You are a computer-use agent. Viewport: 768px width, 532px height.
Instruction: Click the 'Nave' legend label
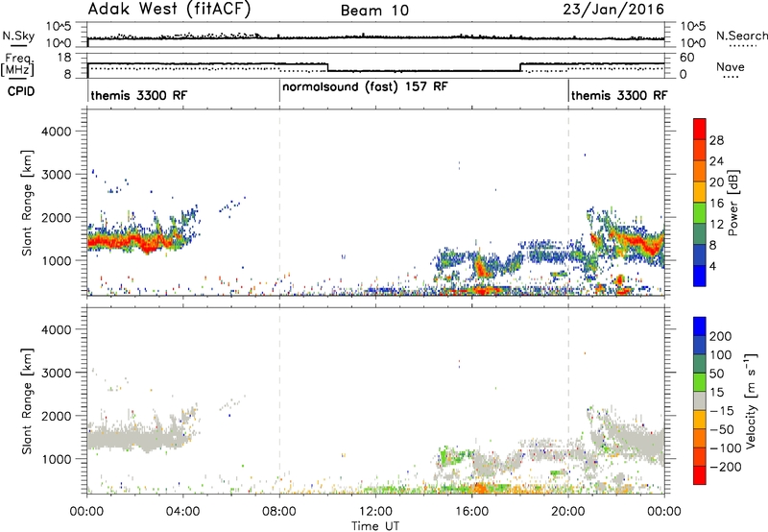pyautogui.click(x=730, y=66)
